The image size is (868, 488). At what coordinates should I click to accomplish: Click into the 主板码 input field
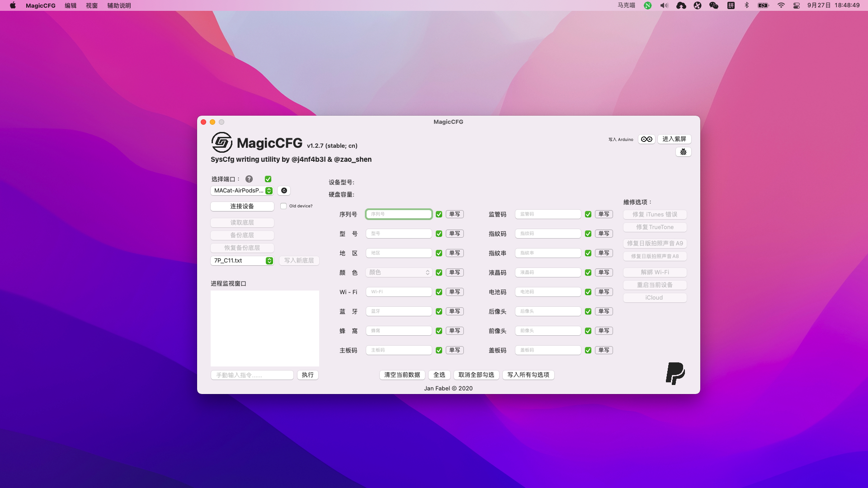399,350
